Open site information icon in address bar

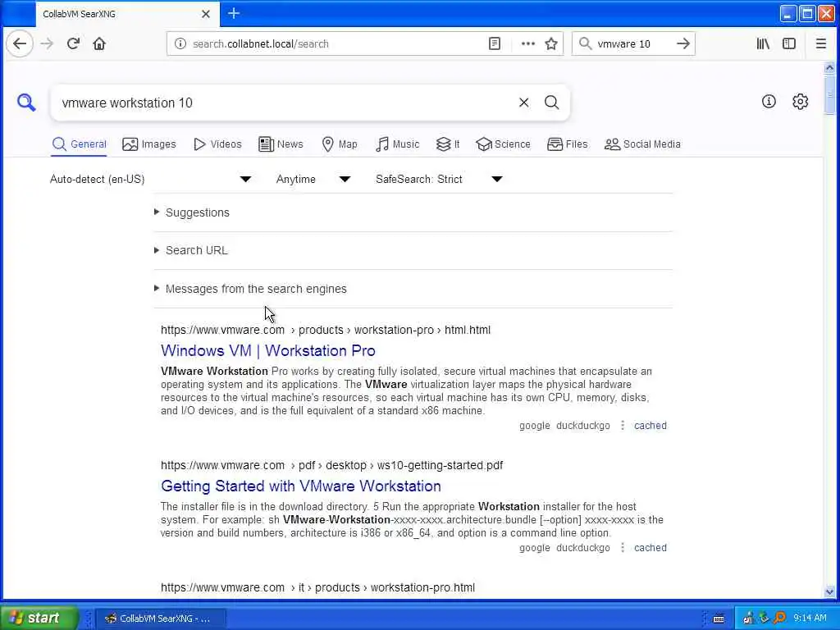180,44
